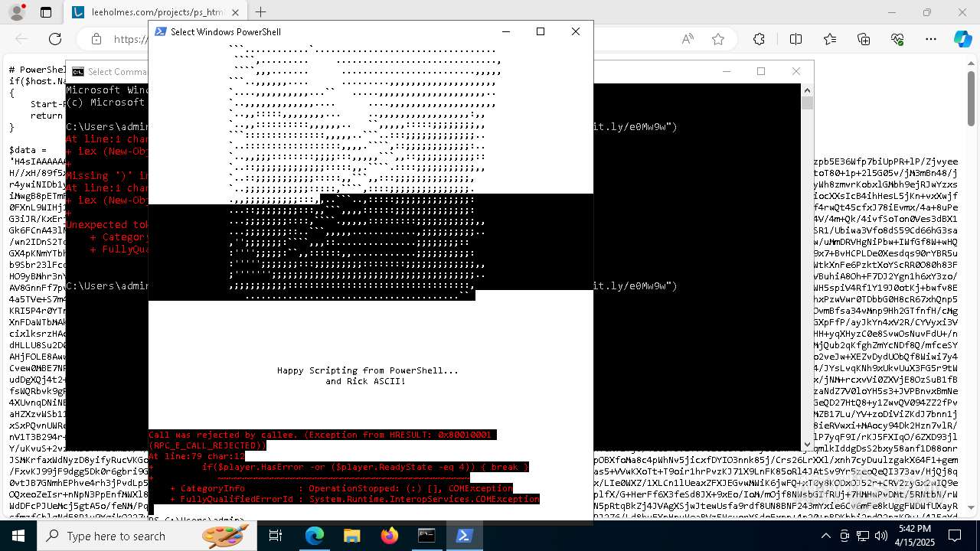Minimize the Select Windows PowerShell window

click(506, 31)
